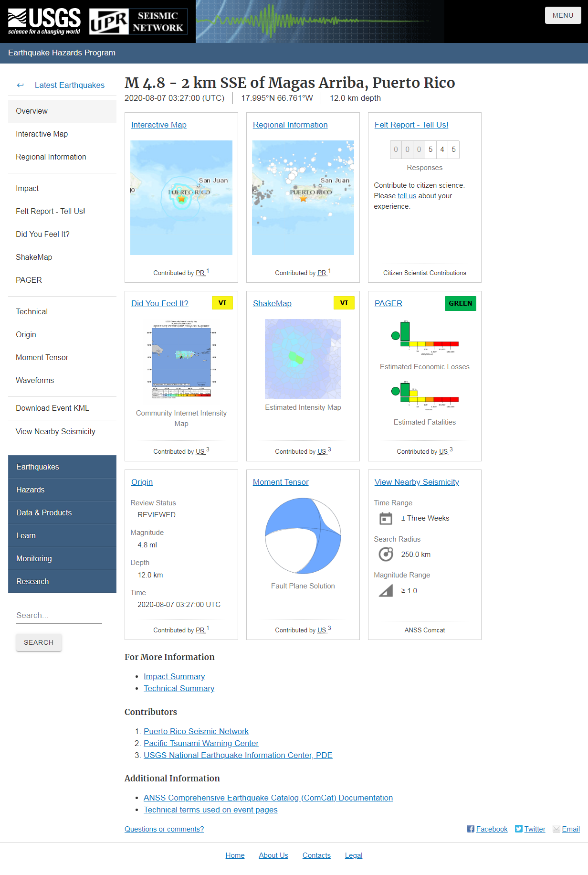The height and width of the screenshot is (875, 588).
Task: Click the VI badge on ShakeMap card
Action: coord(344,303)
